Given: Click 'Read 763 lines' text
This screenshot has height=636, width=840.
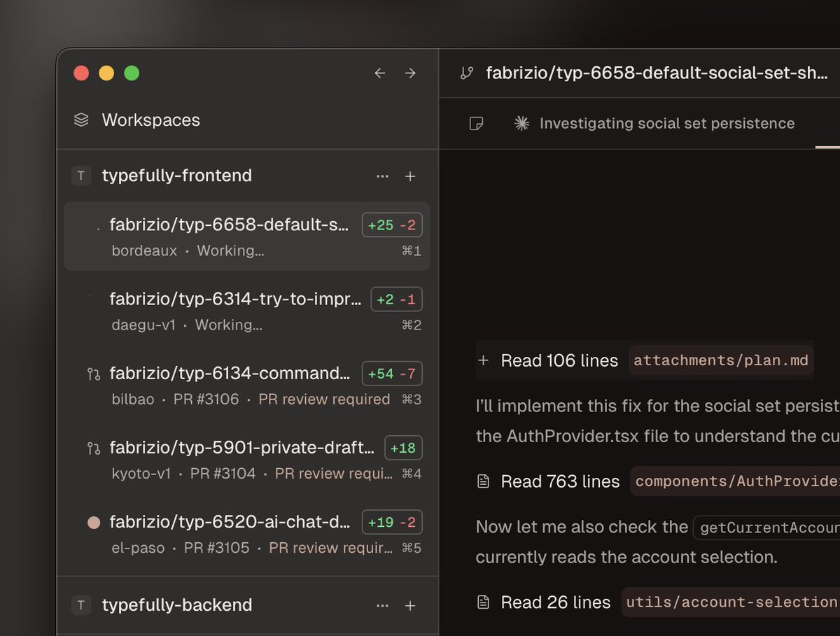Looking at the screenshot, I should (560, 481).
